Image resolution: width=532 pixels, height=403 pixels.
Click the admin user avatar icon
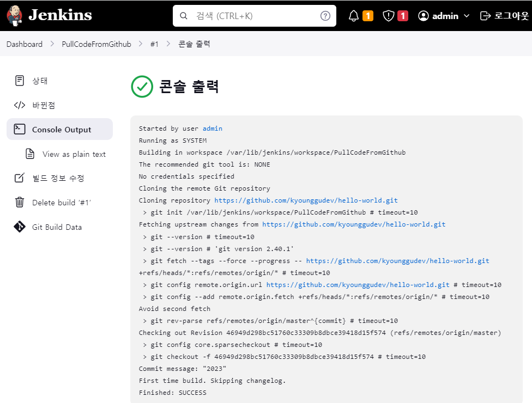[x=424, y=16]
